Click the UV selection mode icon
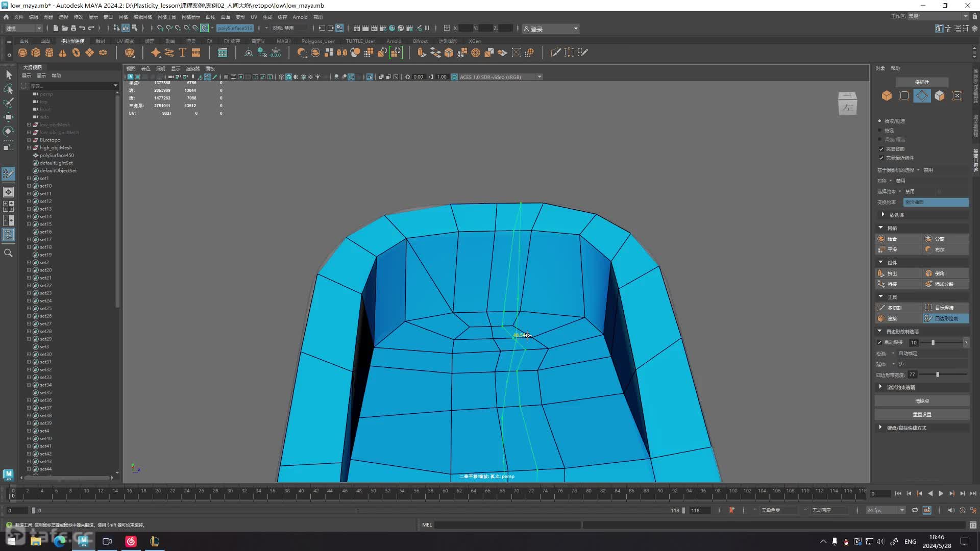980x551 pixels. click(x=958, y=96)
